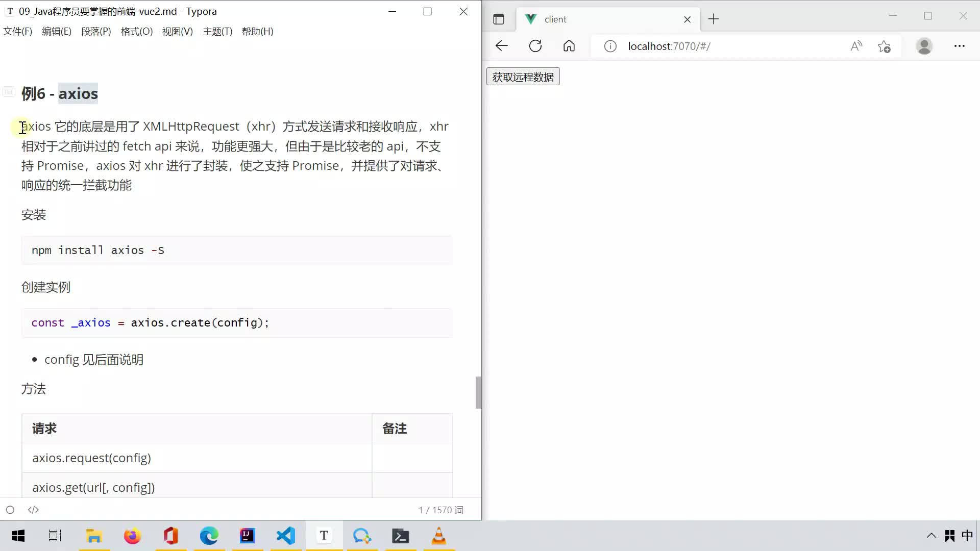Open the browser profile avatar
The width and height of the screenshot is (980, 551).
point(924,46)
